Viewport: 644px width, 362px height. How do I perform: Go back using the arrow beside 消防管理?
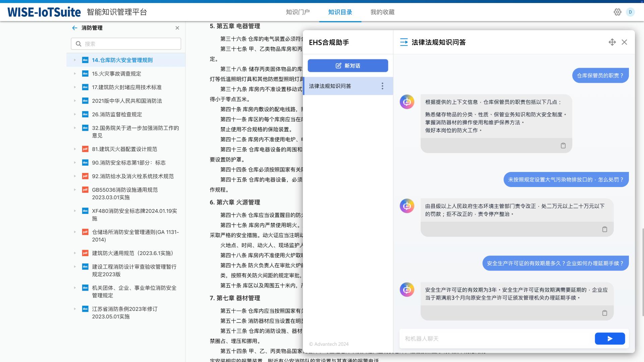pos(74,28)
